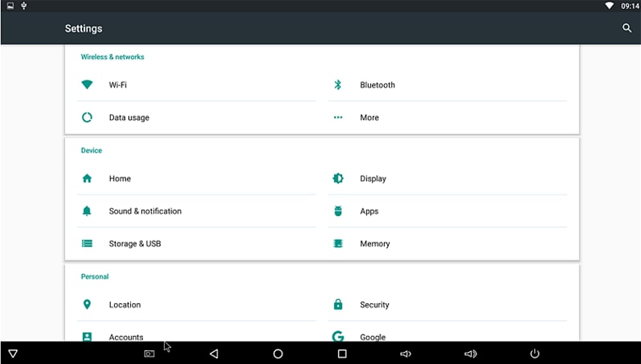This screenshot has width=641, height=364.
Task: Click the Data usage circle icon
Action: 87,117
